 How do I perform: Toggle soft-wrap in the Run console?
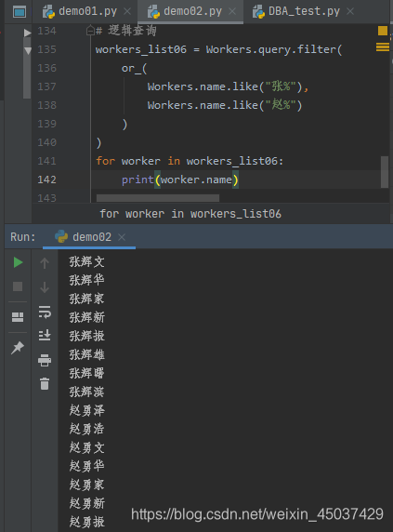pos(45,312)
